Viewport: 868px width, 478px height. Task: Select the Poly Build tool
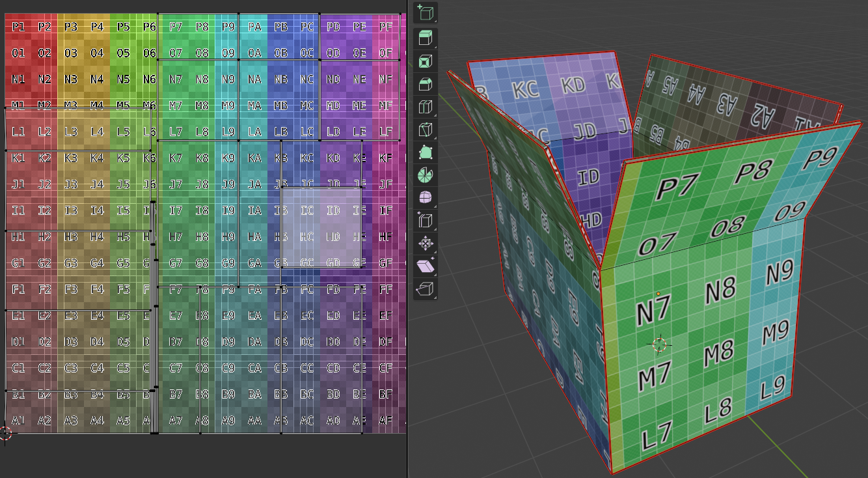click(x=425, y=153)
